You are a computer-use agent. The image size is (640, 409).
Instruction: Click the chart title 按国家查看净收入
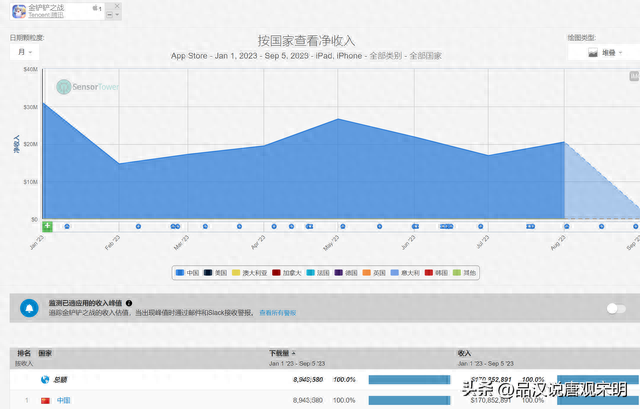tap(306, 41)
